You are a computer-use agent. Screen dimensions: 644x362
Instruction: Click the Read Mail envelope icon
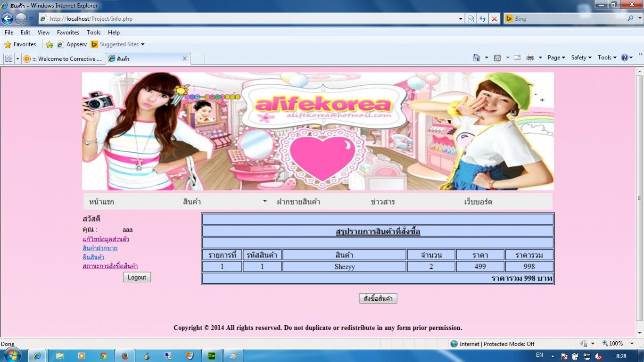click(517, 58)
